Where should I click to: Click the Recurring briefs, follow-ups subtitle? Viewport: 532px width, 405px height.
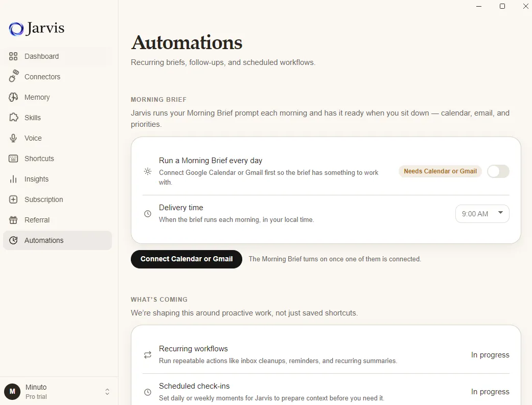(x=223, y=62)
